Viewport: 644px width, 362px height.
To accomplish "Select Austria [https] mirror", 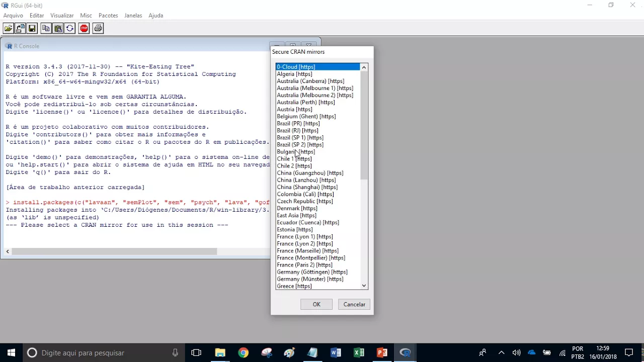I will click(x=317, y=109).
